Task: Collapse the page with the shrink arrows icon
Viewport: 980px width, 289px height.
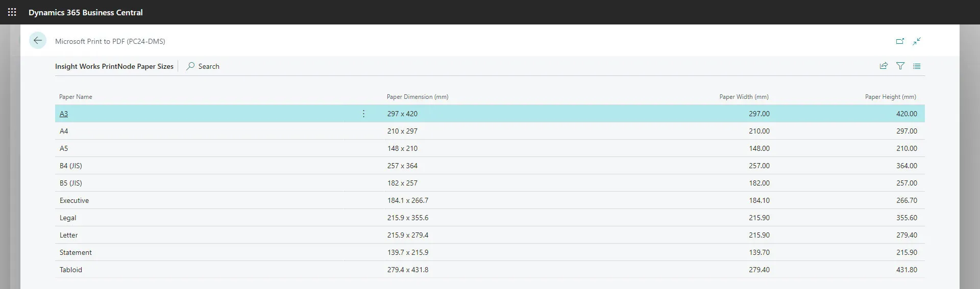Action: (x=917, y=41)
